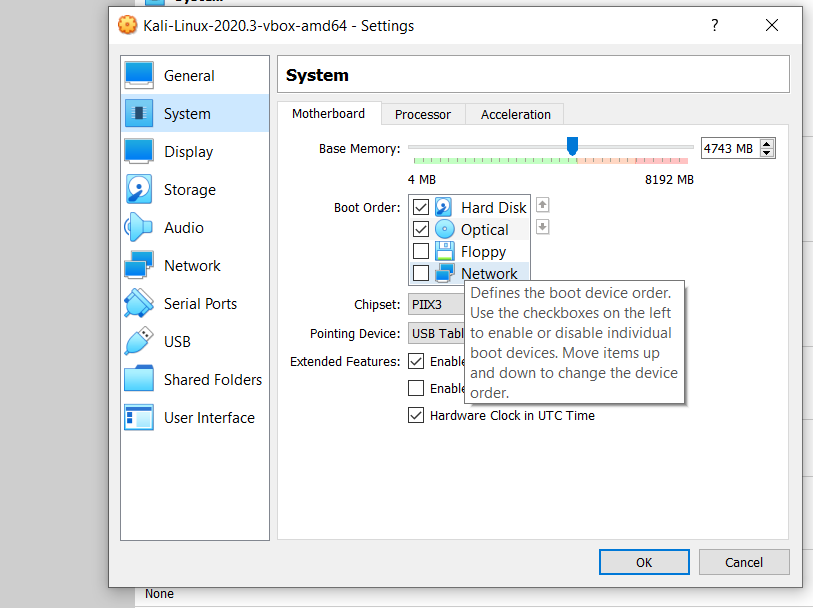This screenshot has height=608, width=813.
Task: Select the User Interface label in the list
Action: (209, 418)
